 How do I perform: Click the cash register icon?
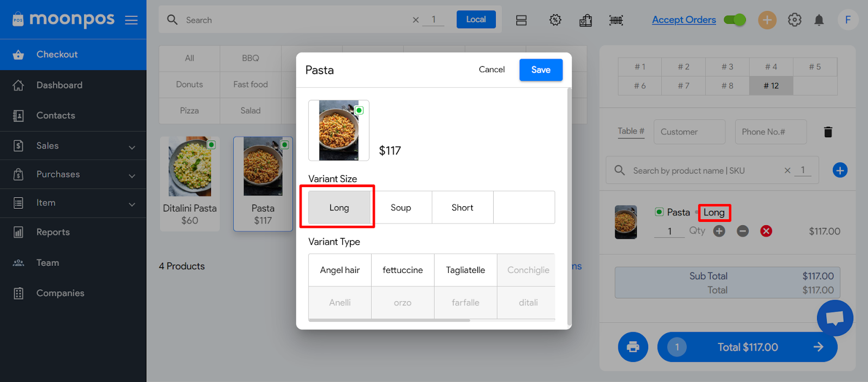coord(585,21)
